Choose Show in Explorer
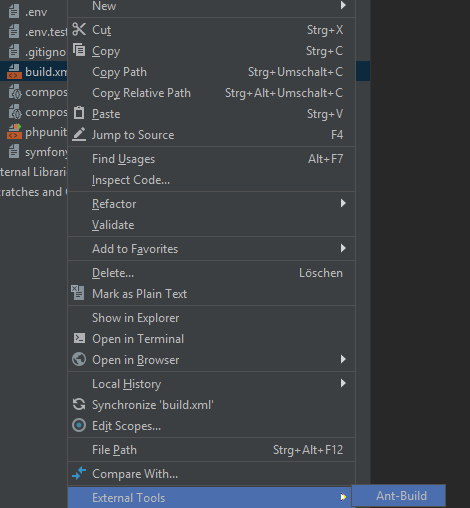The height and width of the screenshot is (508, 470). pyautogui.click(x=211, y=318)
